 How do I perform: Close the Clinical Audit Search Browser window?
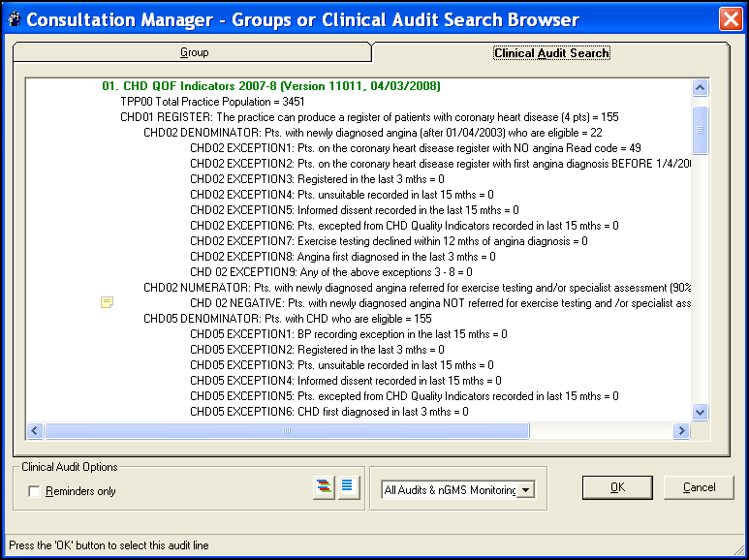click(x=731, y=19)
